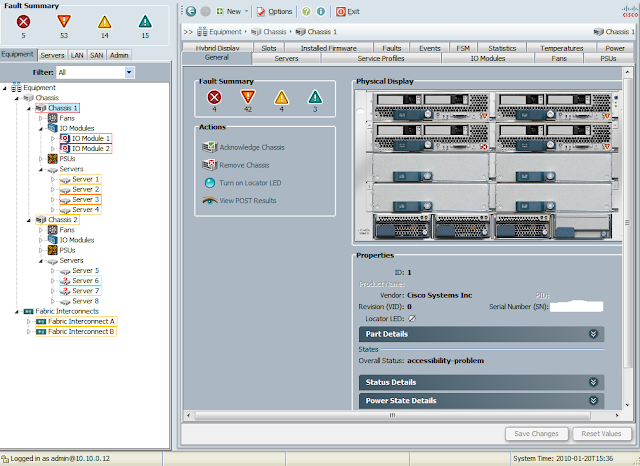Expand Server 3 in the tree
This screenshot has width=640, height=466.
click(52, 200)
